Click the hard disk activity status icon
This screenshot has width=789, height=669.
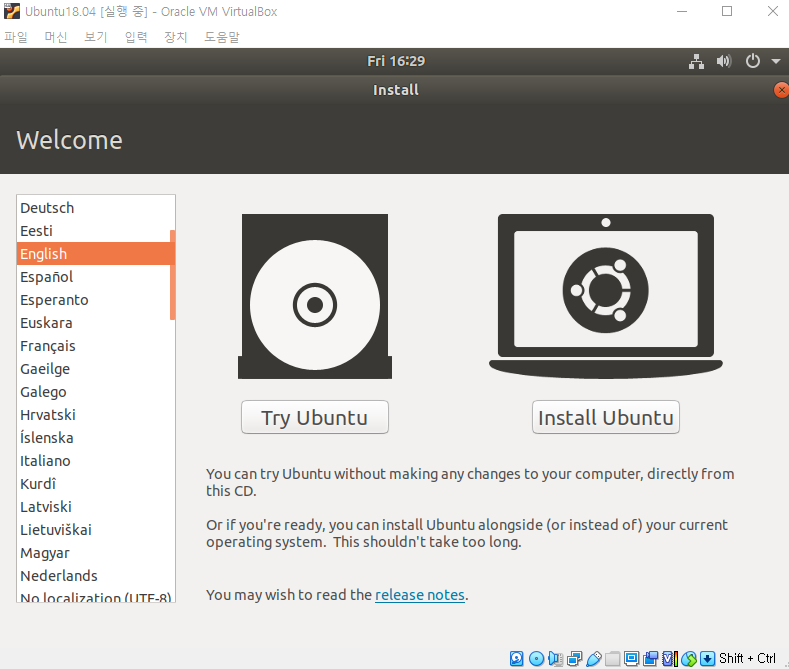517,658
